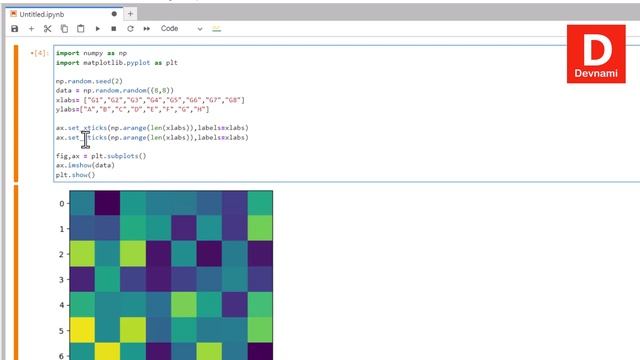
Task: Click the heatmap plot output
Action: (x=171, y=275)
